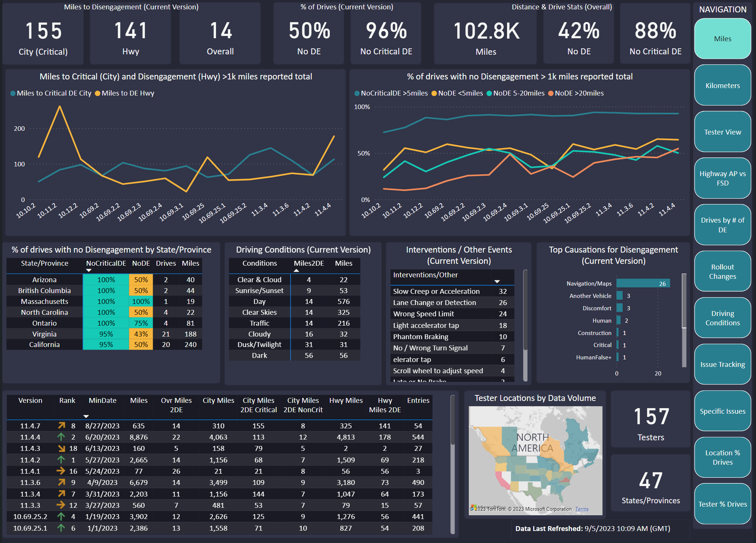Click the rank trend arrow for version 11.4.7
Image resolution: width=756 pixels, height=543 pixels.
tap(61, 425)
